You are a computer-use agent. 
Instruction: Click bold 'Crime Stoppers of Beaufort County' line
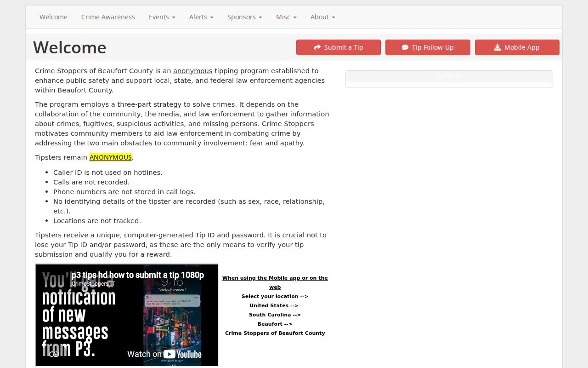pyautogui.click(x=275, y=333)
